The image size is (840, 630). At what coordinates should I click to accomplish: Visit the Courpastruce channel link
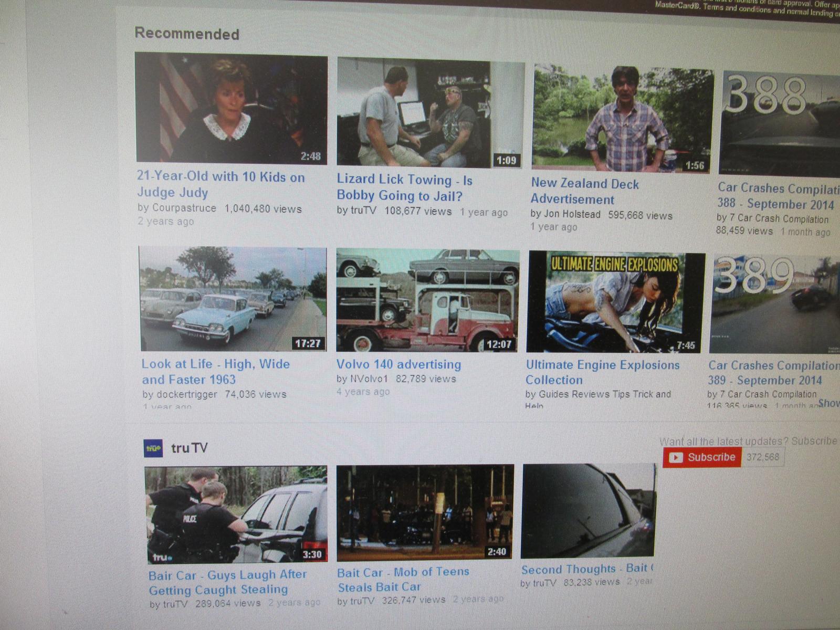pos(184,208)
